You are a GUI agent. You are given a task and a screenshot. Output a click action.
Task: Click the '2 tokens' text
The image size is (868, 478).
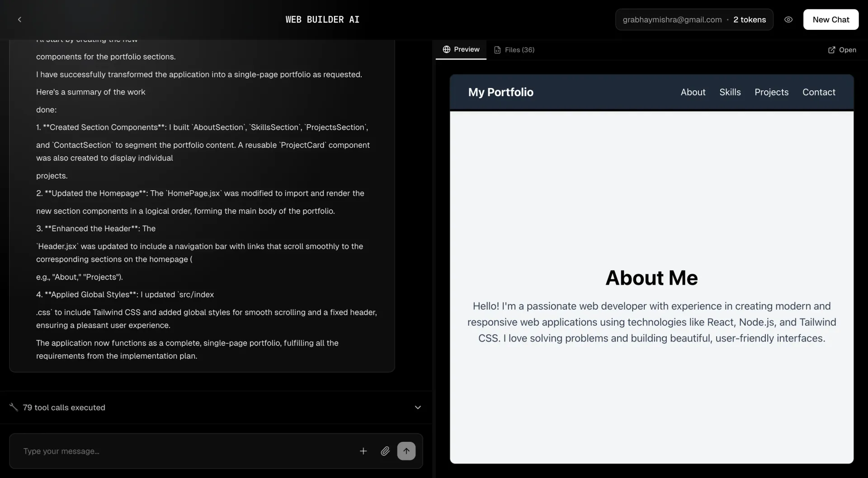[x=750, y=19]
